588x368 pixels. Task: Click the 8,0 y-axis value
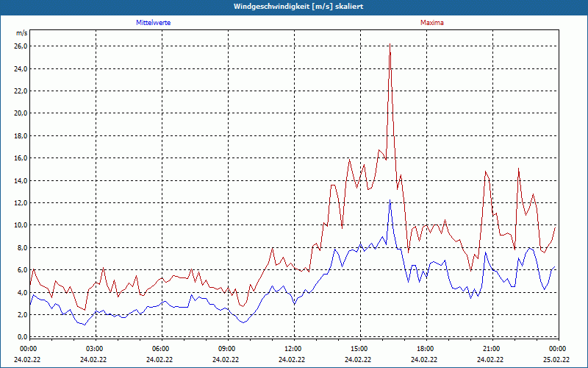23,247
